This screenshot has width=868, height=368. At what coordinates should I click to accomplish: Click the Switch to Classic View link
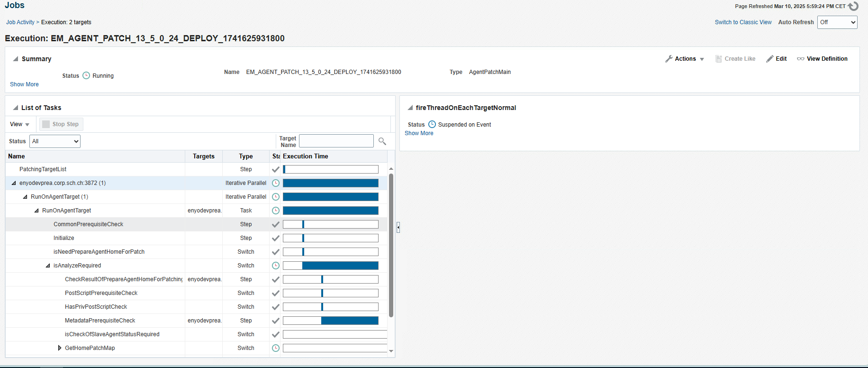pos(743,22)
